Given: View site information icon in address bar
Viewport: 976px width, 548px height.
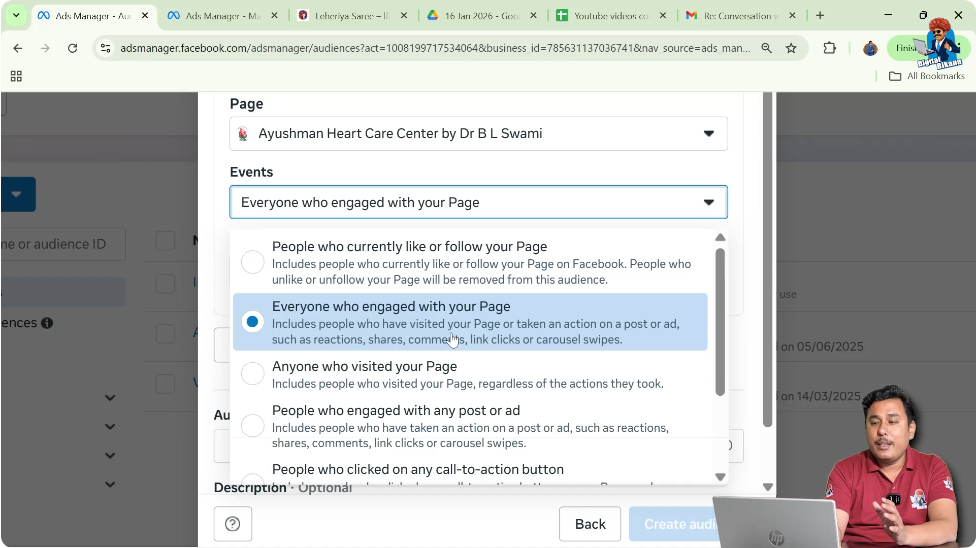Looking at the screenshot, I should tap(105, 48).
